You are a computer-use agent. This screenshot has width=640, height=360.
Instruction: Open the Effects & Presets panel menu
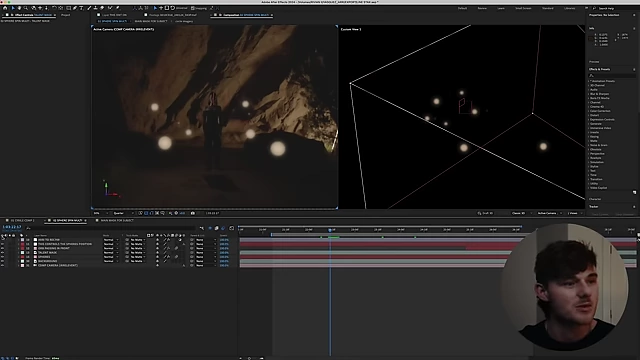tap(634, 69)
